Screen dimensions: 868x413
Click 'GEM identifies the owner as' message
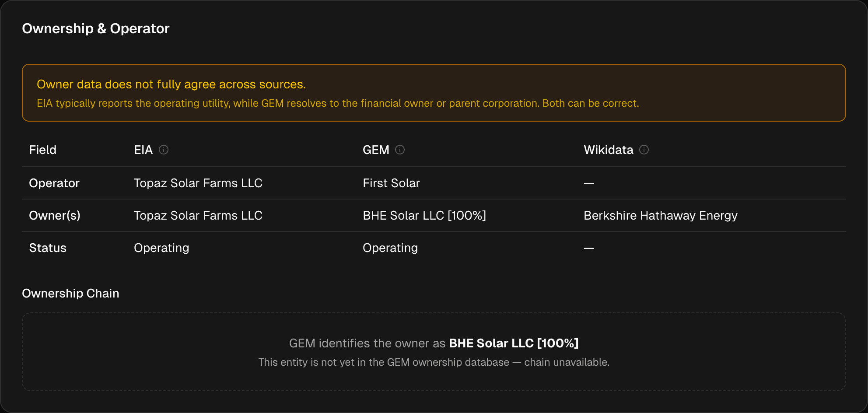pos(434,343)
